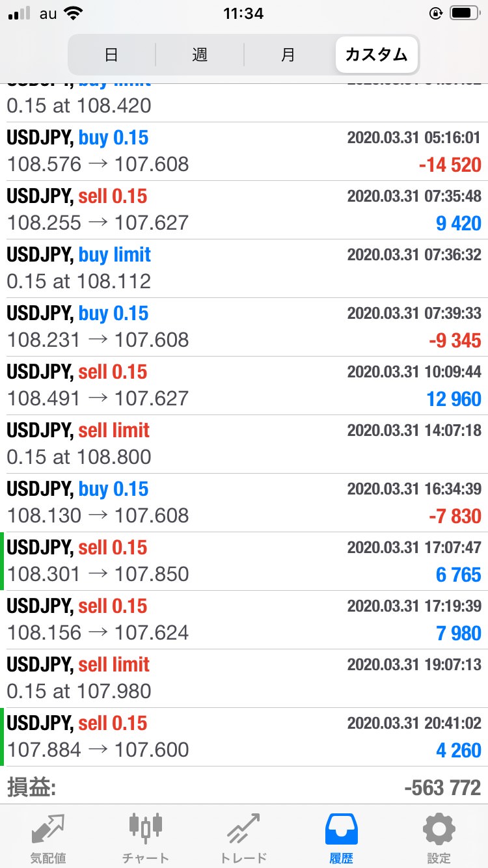This screenshot has width=488, height=868.
Task: Tap the sell limit order at 107.980
Action: coord(244,678)
